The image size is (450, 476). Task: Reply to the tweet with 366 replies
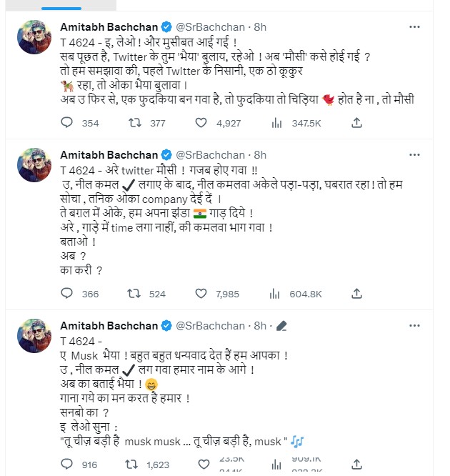tap(66, 293)
